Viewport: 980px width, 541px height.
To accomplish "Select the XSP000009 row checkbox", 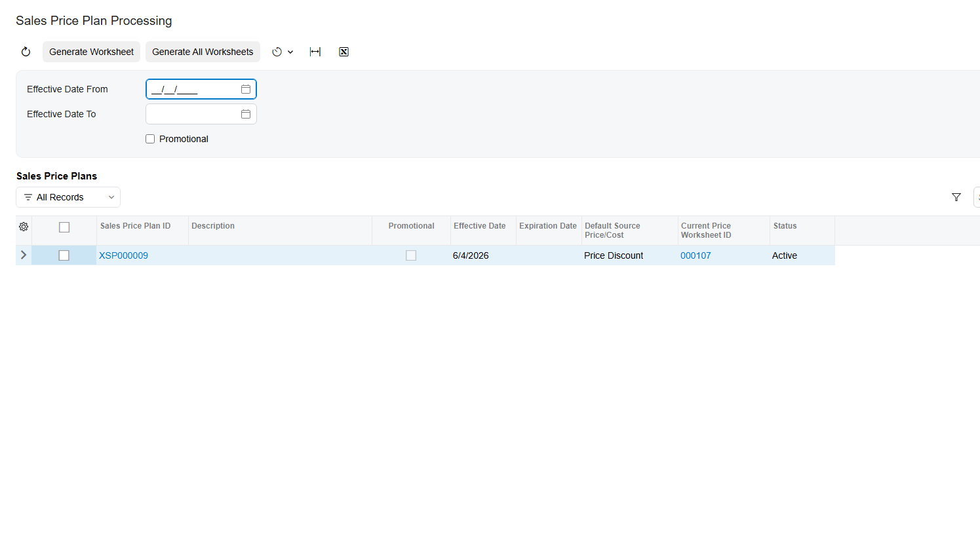I will [64, 255].
